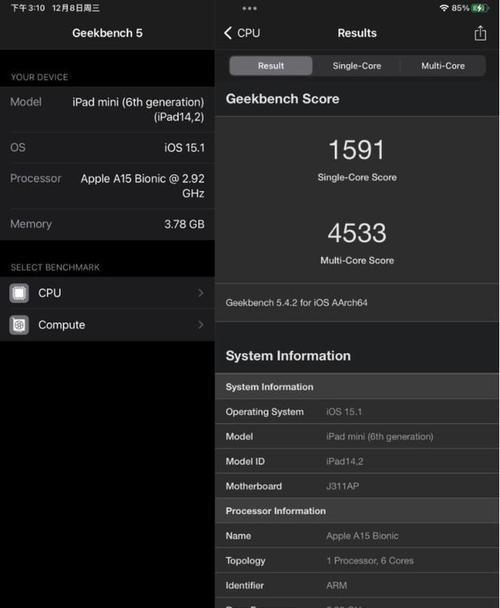Tap the Multi-Core Score label
This screenshot has width=500, height=608.
(x=357, y=260)
